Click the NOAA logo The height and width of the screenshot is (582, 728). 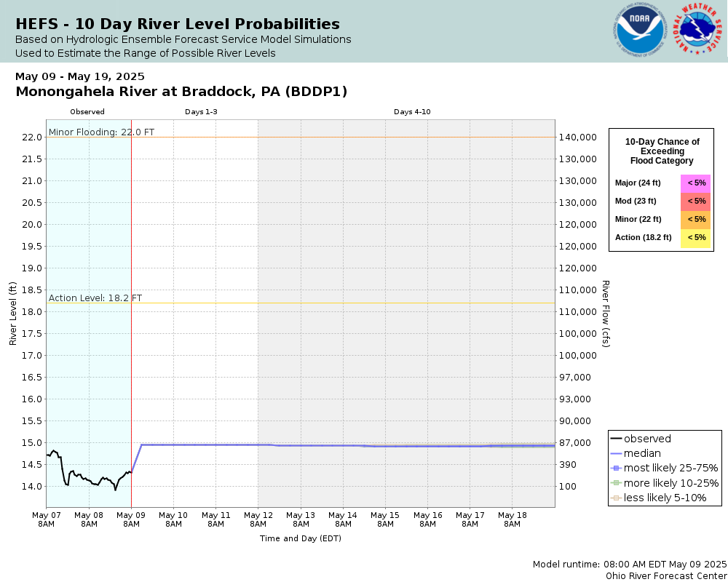(640, 31)
